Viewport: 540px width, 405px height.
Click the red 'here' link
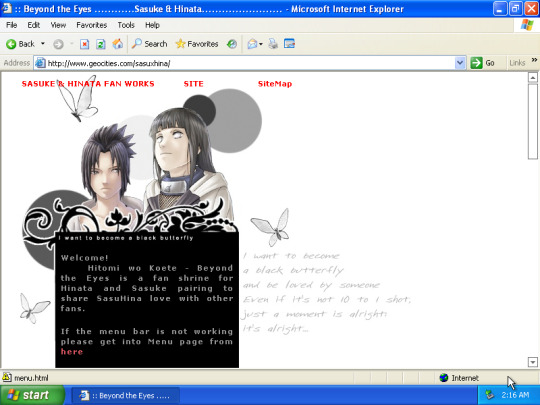[72, 352]
